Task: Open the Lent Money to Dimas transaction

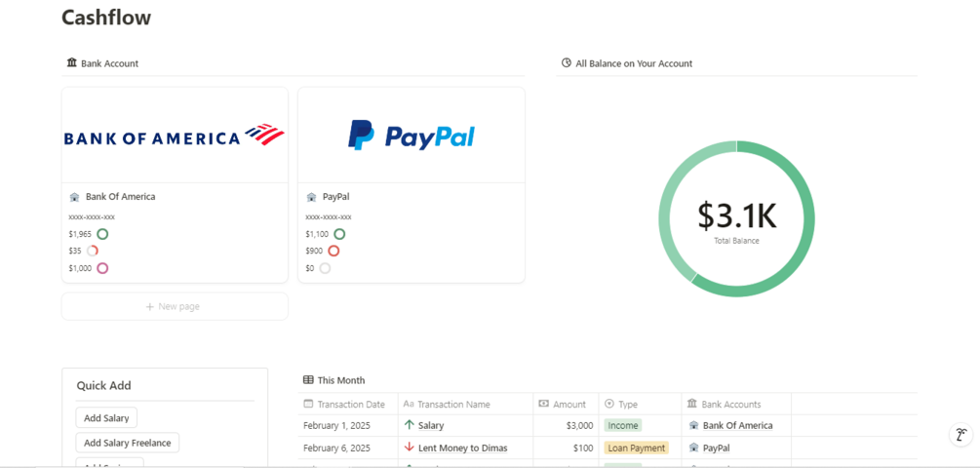Action: pos(463,448)
